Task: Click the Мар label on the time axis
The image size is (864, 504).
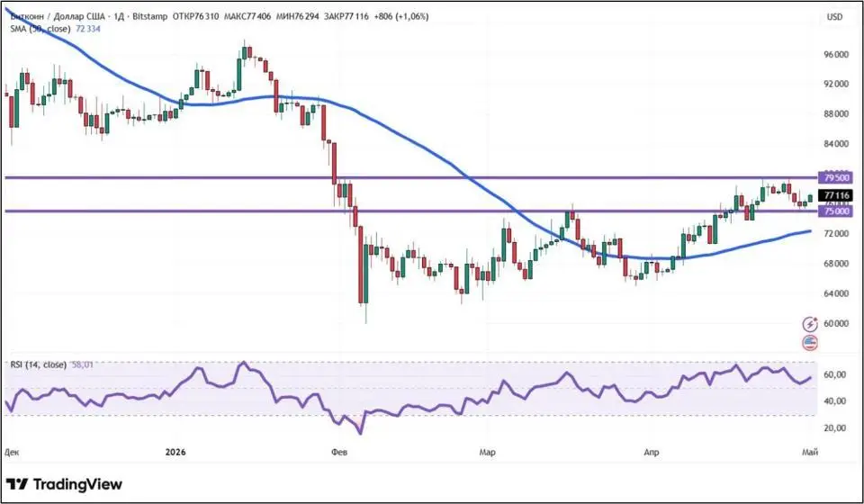Action: click(x=487, y=452)
